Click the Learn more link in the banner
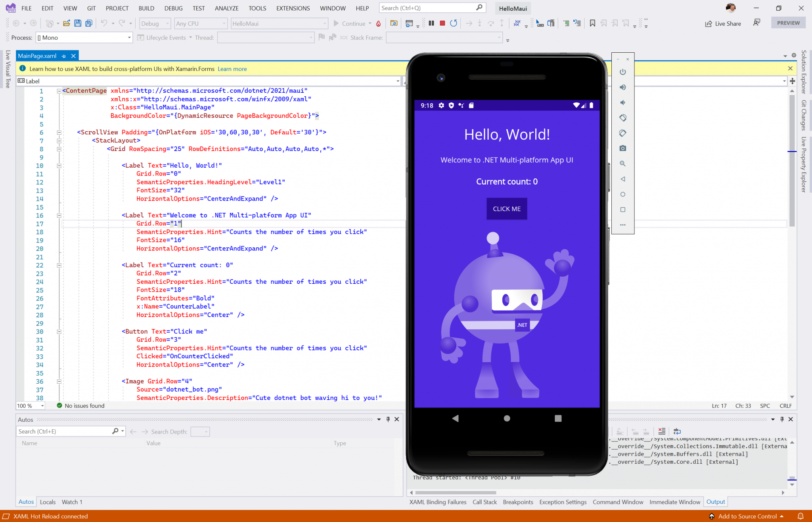Screen dimensions: 812x522 point(232,69)
